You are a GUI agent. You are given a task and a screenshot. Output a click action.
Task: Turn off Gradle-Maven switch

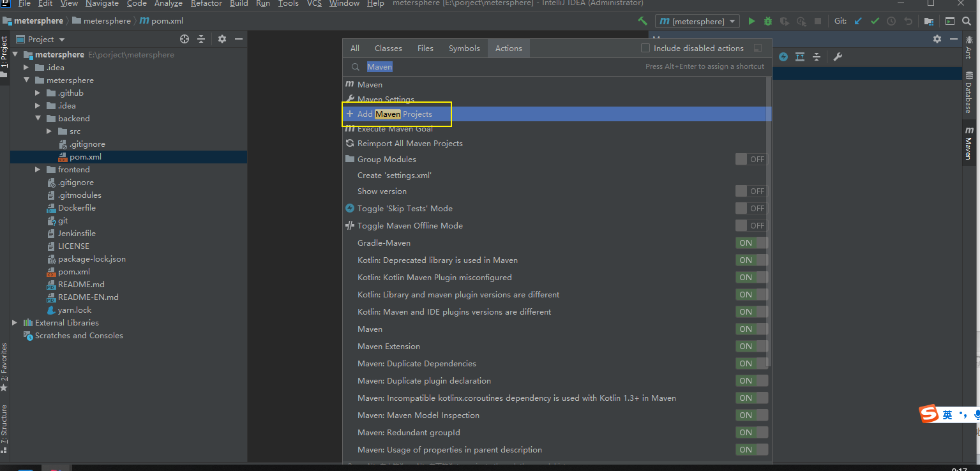coord(751,243)
